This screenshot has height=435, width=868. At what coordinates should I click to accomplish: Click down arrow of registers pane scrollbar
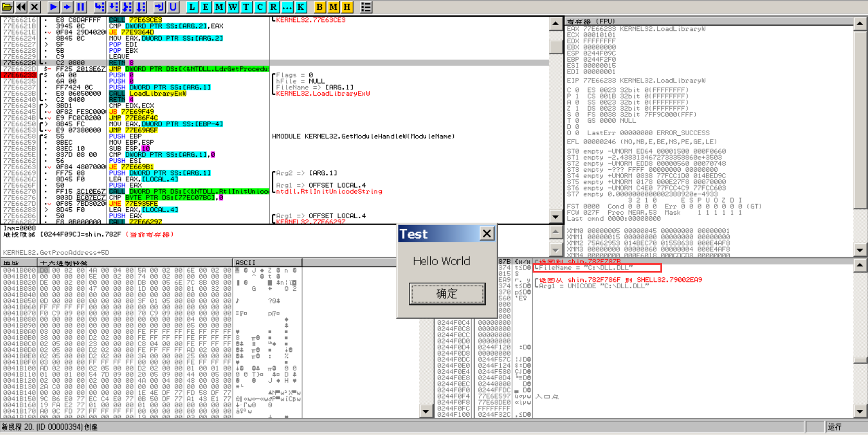(x=860, y=250)
